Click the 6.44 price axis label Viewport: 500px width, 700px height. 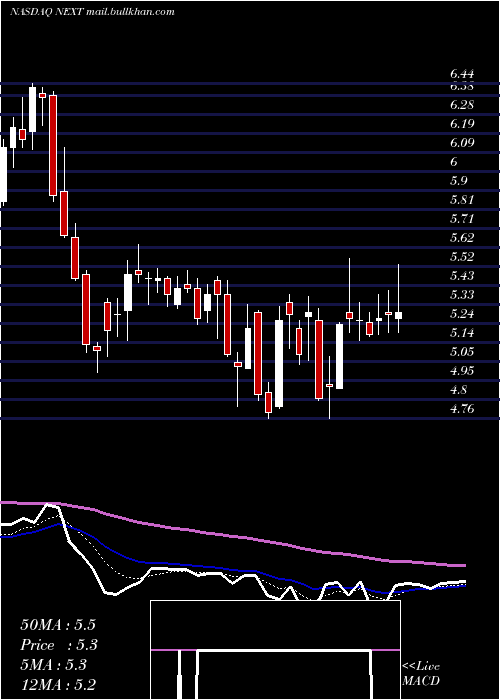coord(462,74)
